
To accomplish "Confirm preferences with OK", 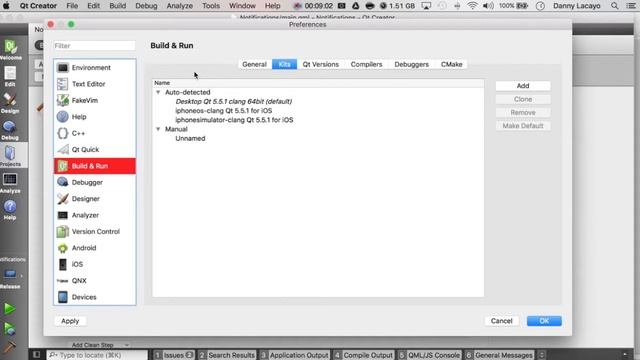I will click(544, 321).
